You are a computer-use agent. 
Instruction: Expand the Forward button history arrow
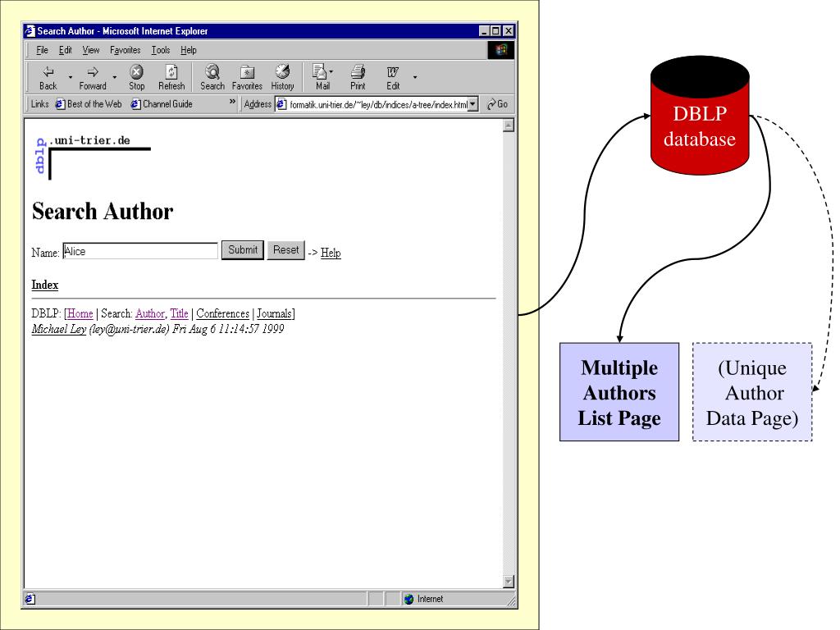point(114,77)
